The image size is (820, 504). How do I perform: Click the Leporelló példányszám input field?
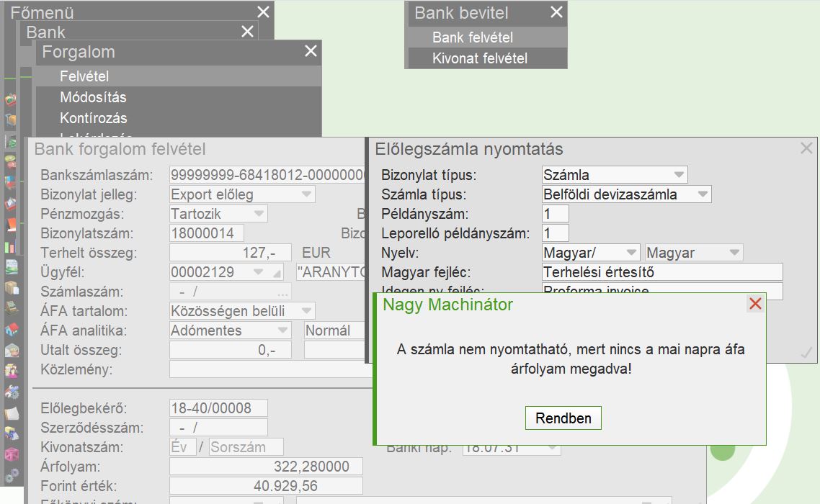(x=556, y=233)
